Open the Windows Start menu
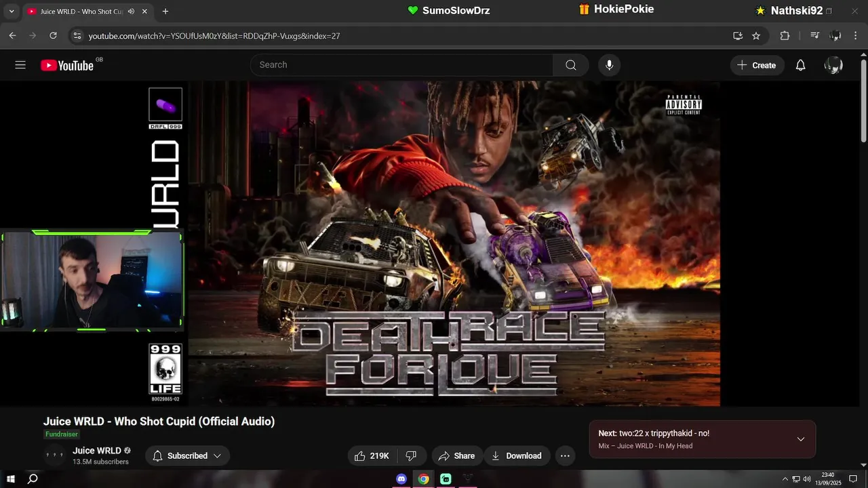Viewport: 868px width, 488px height. pyautogui.click(x=11, y=479)
